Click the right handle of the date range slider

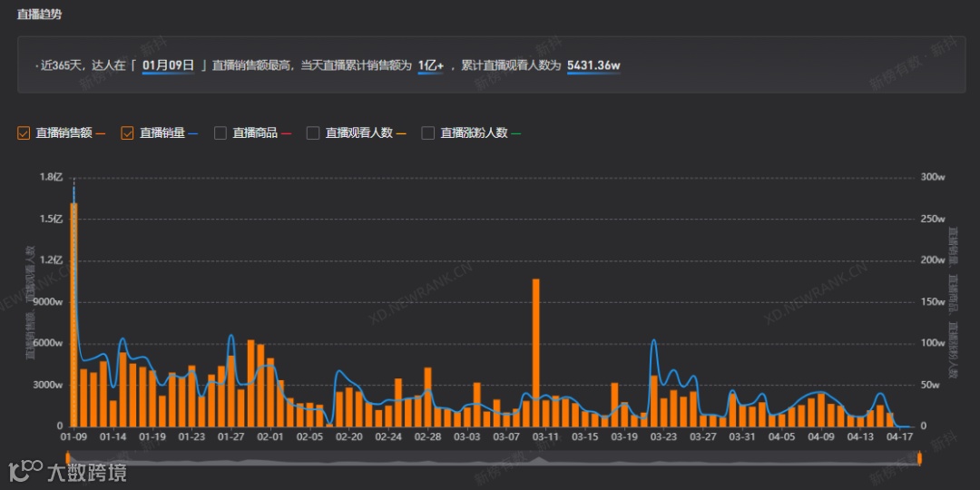click(x=919, y=458)
